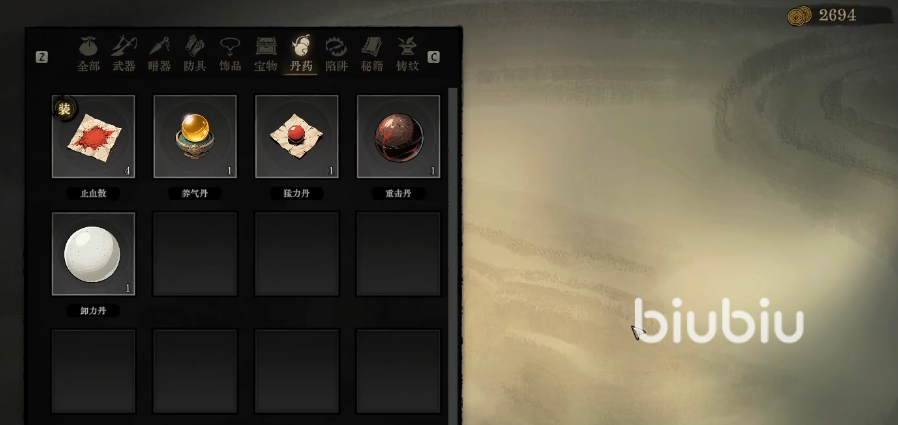Select the 丹药 medicine gourd tab
Viewport: 898px width, 425px height.
point(301,54)
